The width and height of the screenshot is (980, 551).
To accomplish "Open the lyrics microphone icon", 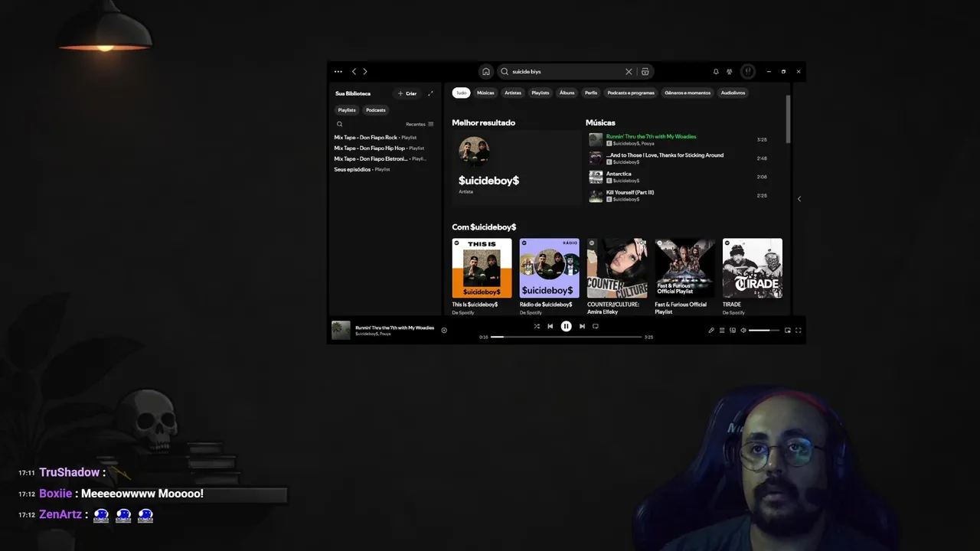I will coord(711,331).
